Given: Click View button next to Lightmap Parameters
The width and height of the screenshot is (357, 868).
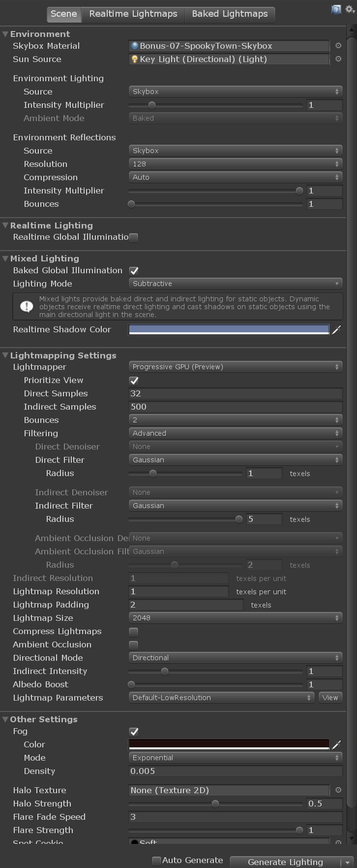Looking at the screenshot, I should click(x=330, y=698).
